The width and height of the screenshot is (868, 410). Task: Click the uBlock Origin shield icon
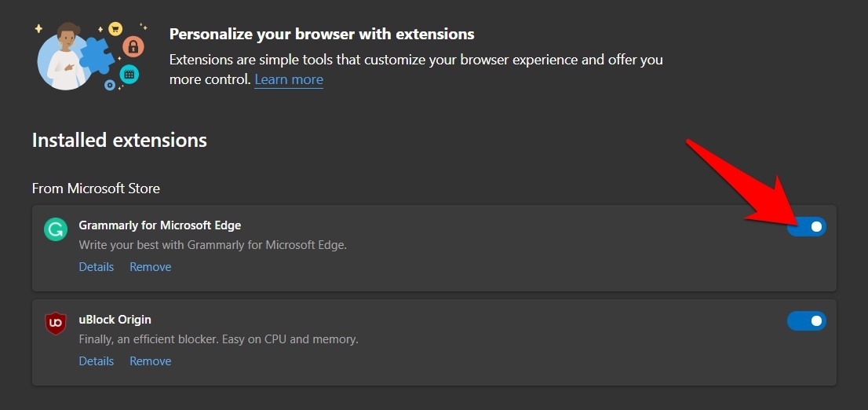(x=55, y=324)
